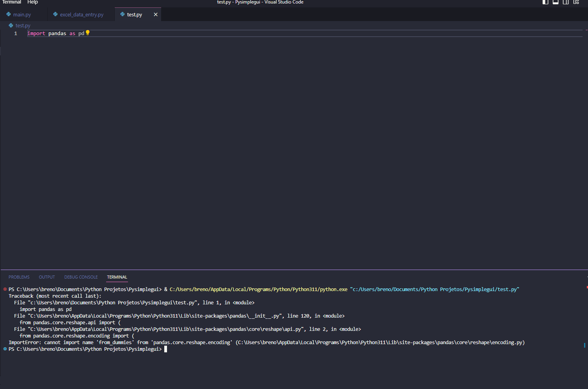Viewport: 588px width, 389px height.
Task: Open the Customize Layout icon
Action: pyautogui.click(x=576, y=2)
